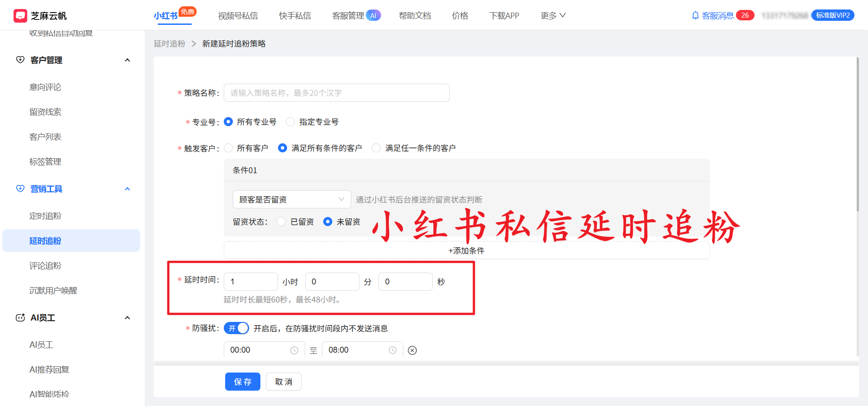The image size is (868, 406).
Task: Click the 营销工具 shield icon
Action: [x=20, y=189]
